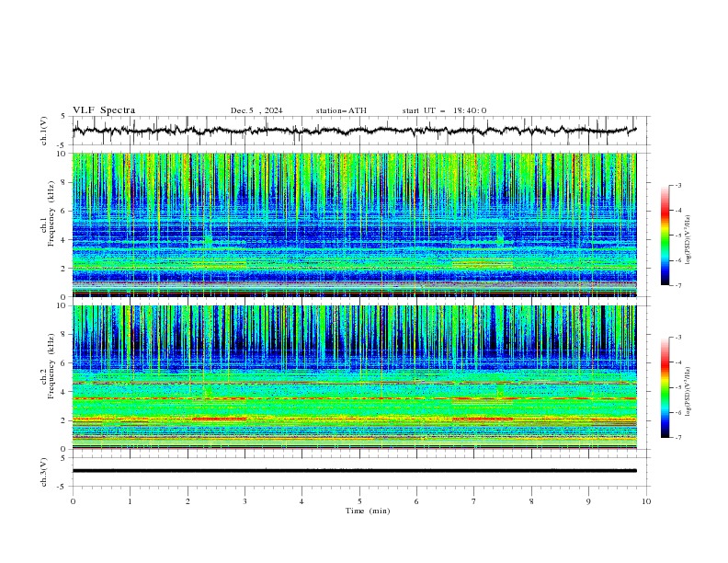Click the '7' tick on the time axis

click(474, 501)
